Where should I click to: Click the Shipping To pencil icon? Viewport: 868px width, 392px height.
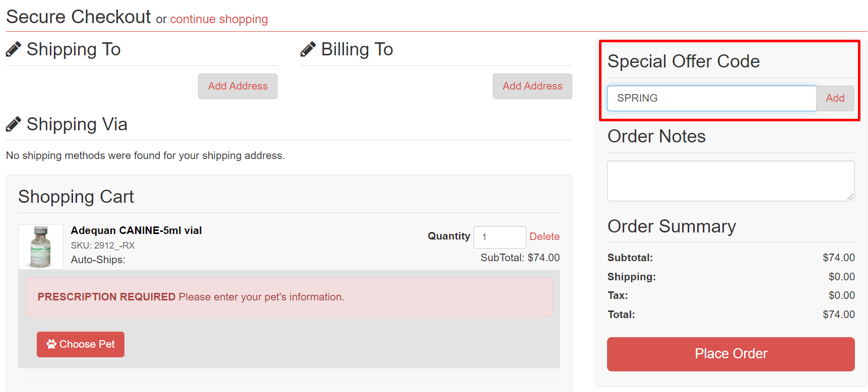pyautogui.click(x=14, y=49)
